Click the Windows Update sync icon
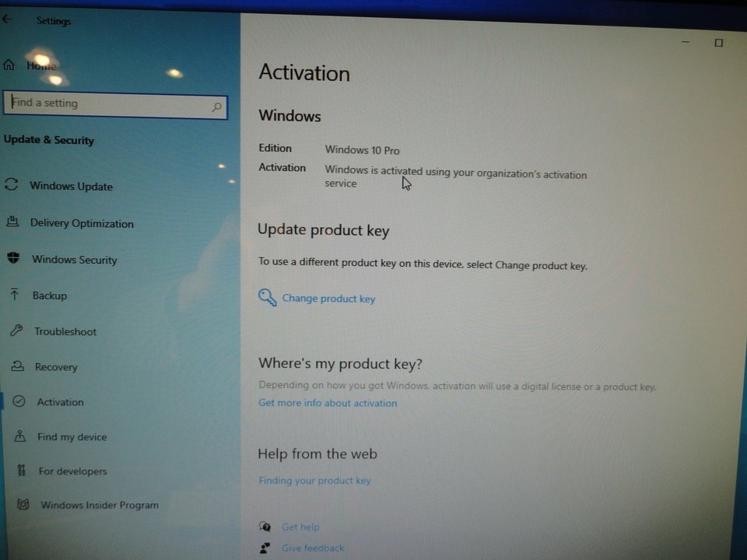This screenshot has width=747, height=560. point(12,185)
